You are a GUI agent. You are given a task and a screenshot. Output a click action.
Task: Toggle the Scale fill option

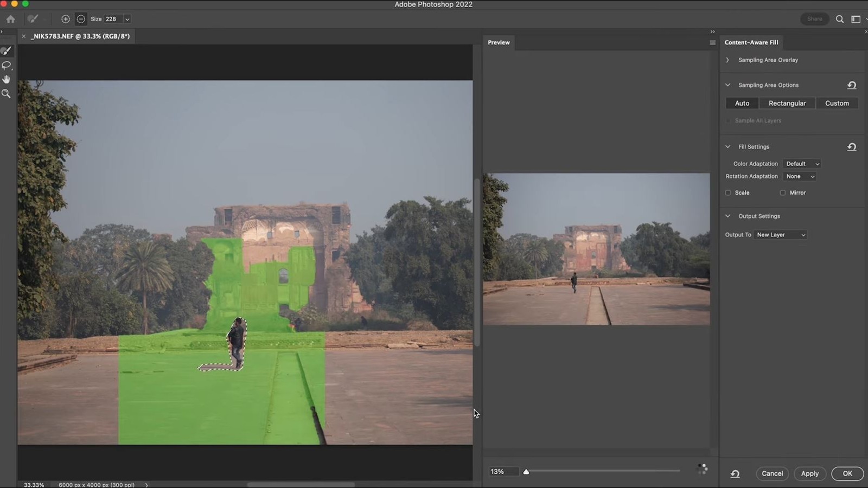point(728,192)
